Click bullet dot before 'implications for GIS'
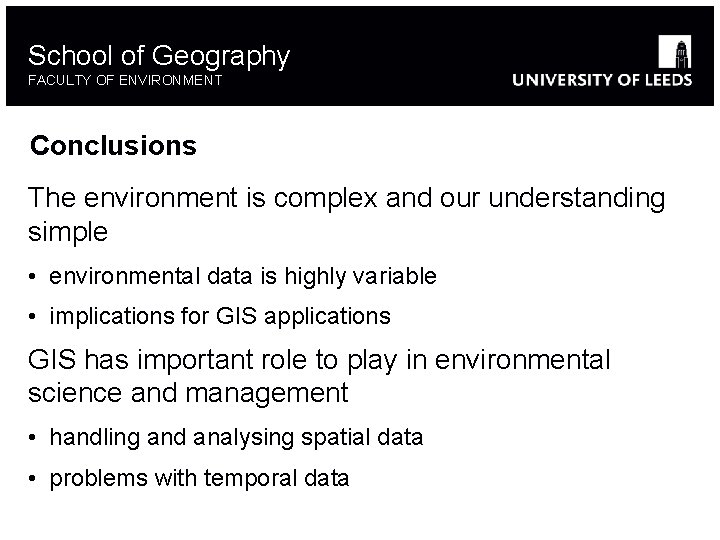 (34, 317)
